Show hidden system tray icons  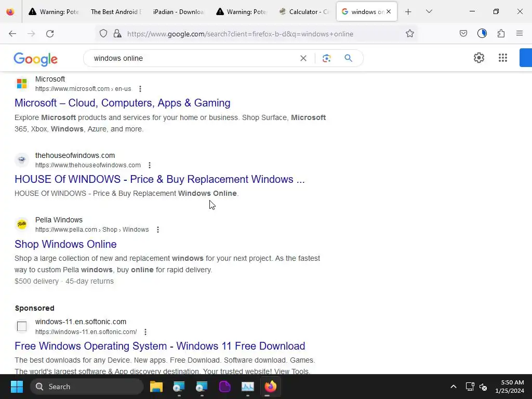point(453,387)
